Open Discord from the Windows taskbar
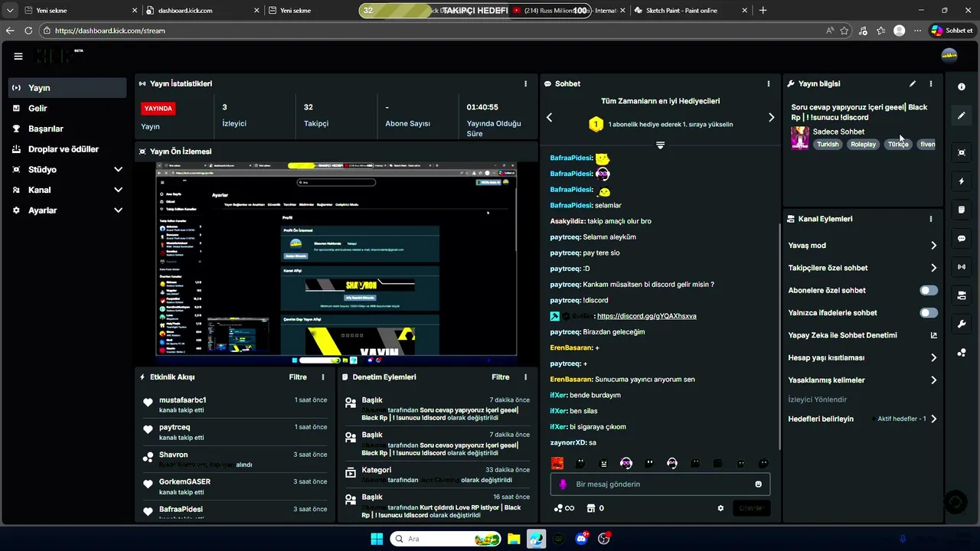 (x=582, y=539)
